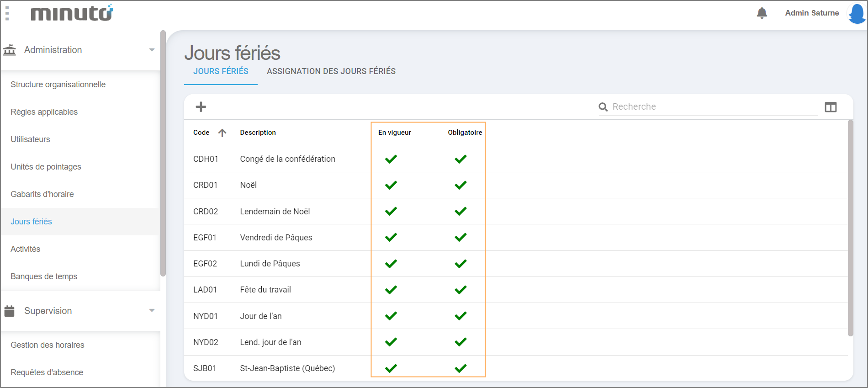
Task: Collapse the Administration section arrow
Action: pos(152,50)
